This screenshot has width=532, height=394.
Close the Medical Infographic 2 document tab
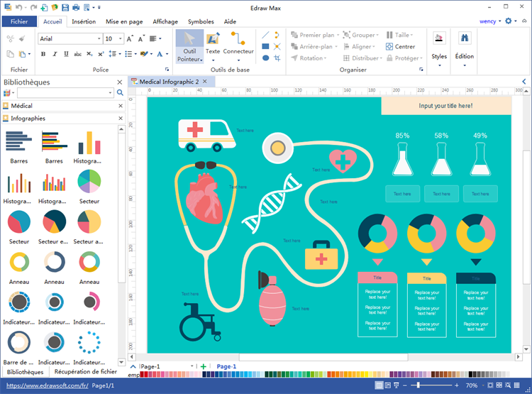click(204, 82)
